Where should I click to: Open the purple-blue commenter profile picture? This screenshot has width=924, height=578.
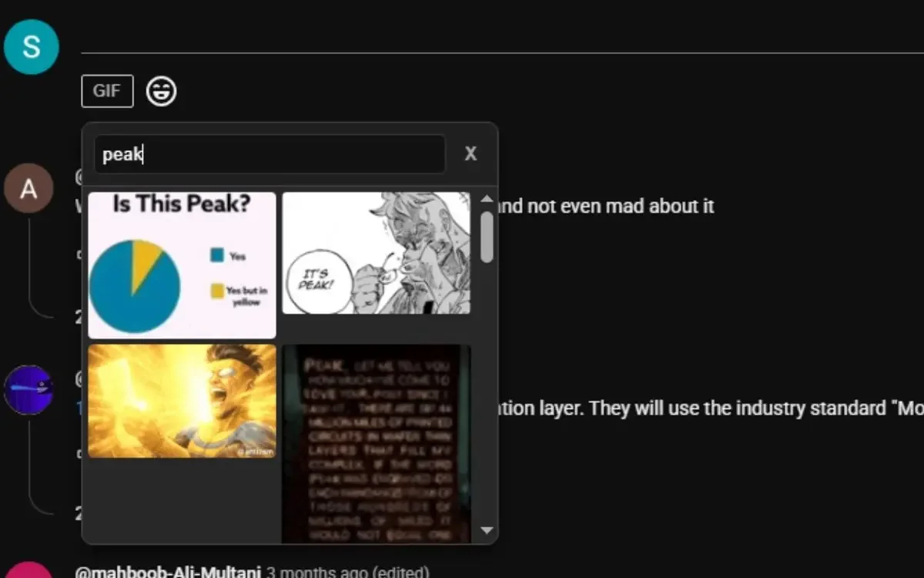[28, 390]
